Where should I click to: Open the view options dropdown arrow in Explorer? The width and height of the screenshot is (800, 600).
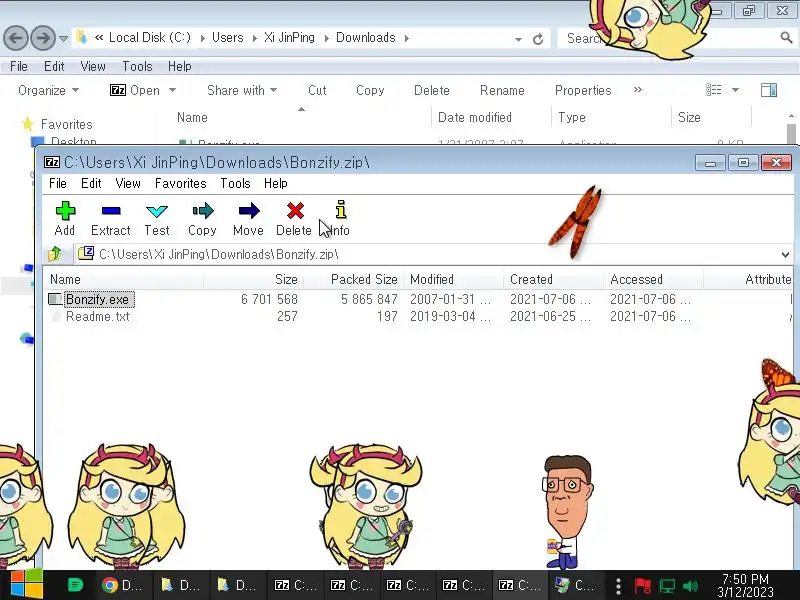click(x=735, y=90)
